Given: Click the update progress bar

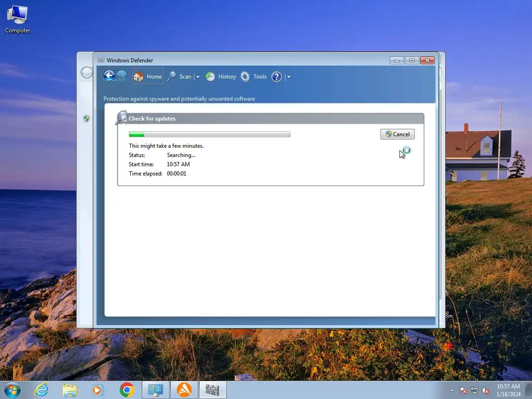Looking at the screenshot, I should (209, 134).
